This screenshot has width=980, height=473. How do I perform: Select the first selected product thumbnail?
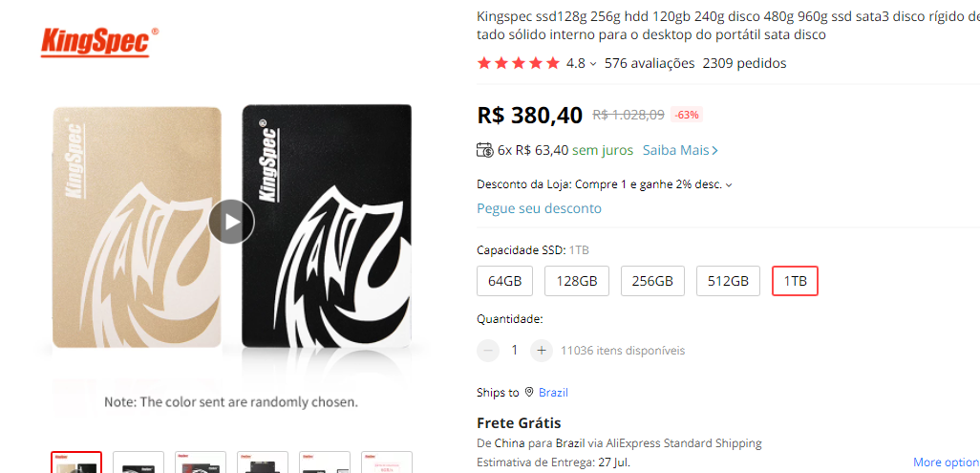[76, 462]
